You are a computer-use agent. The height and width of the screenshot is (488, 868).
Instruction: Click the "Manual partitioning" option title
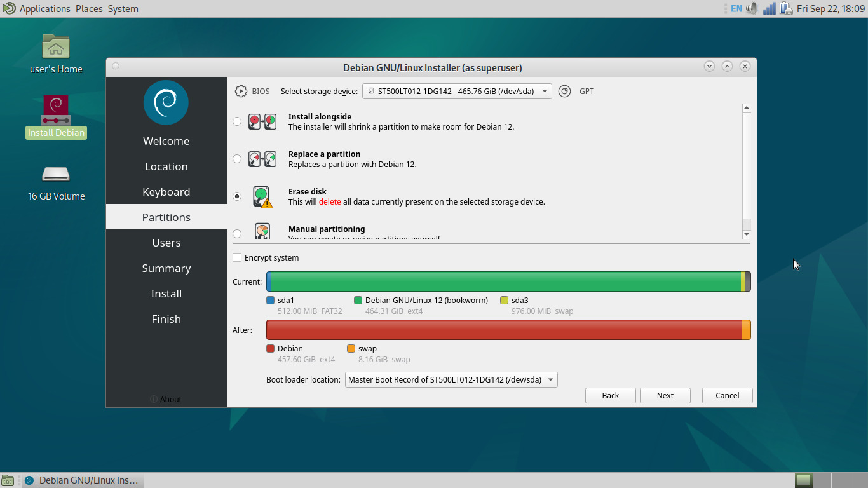tap(327, 229)
